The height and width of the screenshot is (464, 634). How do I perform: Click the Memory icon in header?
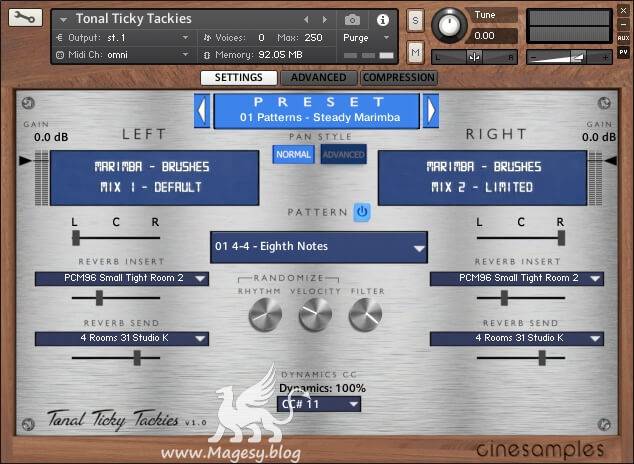point(207,55)
